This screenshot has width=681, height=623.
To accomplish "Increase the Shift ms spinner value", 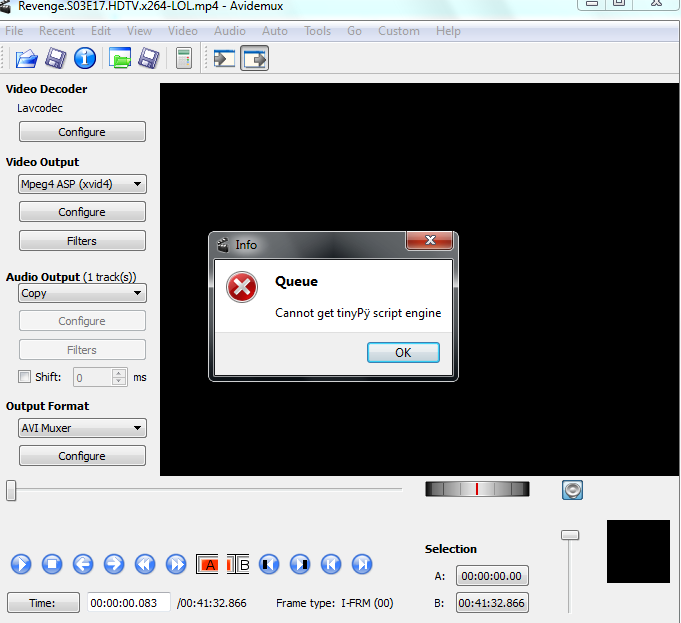I will click(x=119, y=373).
